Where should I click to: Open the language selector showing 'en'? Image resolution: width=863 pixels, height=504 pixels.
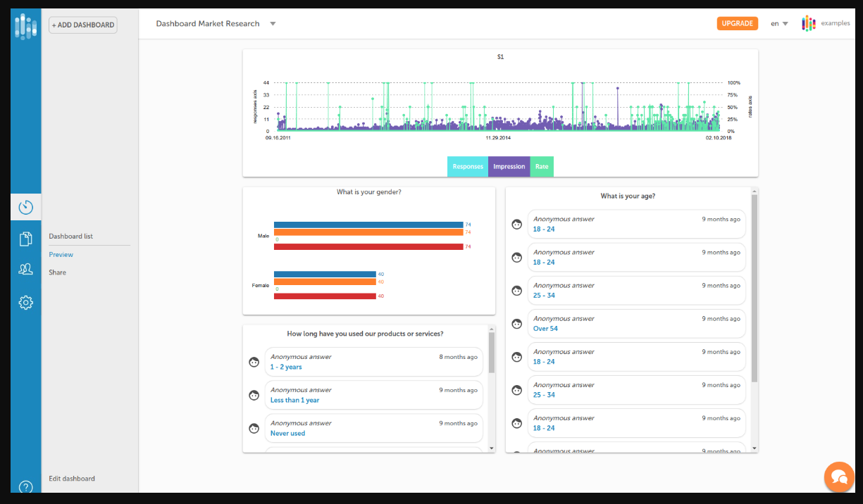coord(778,23)
